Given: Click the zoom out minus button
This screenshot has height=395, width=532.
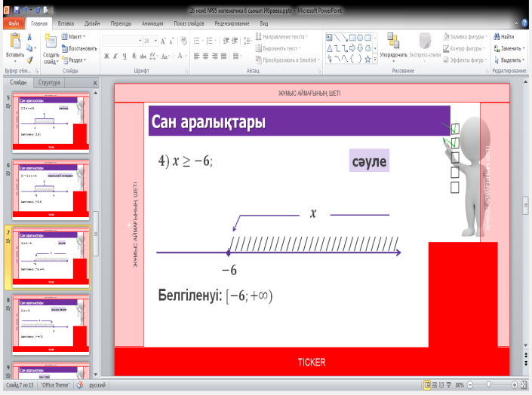Looking at the screenshot, I should coord(470,385).
